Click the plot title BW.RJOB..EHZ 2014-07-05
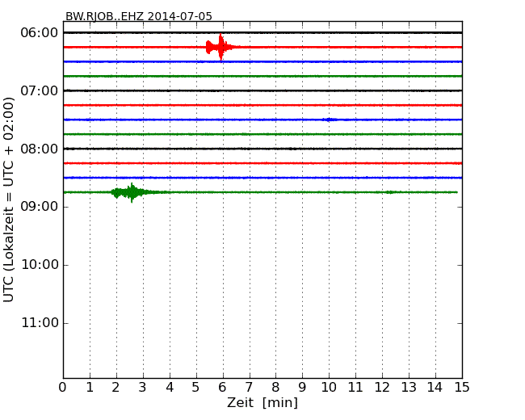Image resolution: width=525 pixels, height=420 pixels. click(139, 16)
